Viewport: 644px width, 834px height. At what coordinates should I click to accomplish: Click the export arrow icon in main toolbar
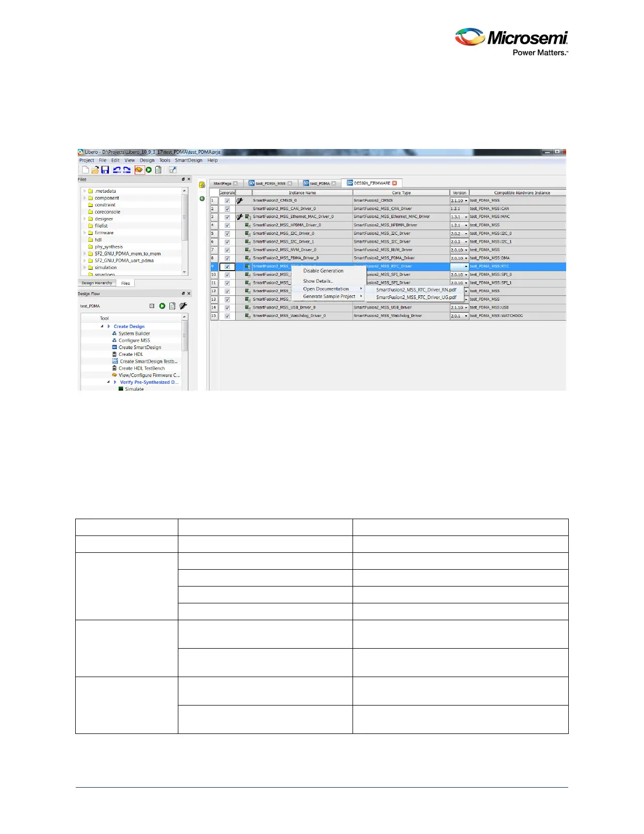pyautogui.click(x=172, y=170)
